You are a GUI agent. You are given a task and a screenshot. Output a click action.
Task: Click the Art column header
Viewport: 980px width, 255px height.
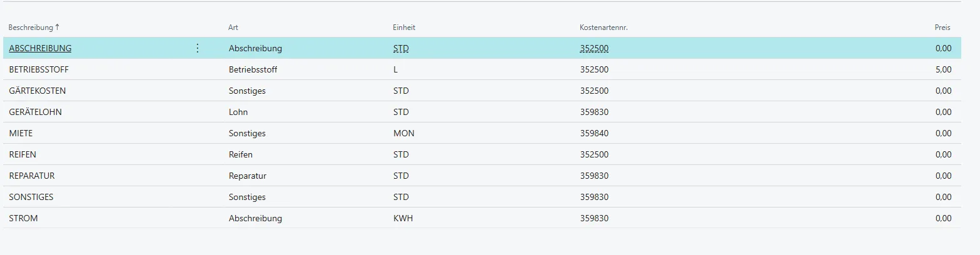(233, 27)
